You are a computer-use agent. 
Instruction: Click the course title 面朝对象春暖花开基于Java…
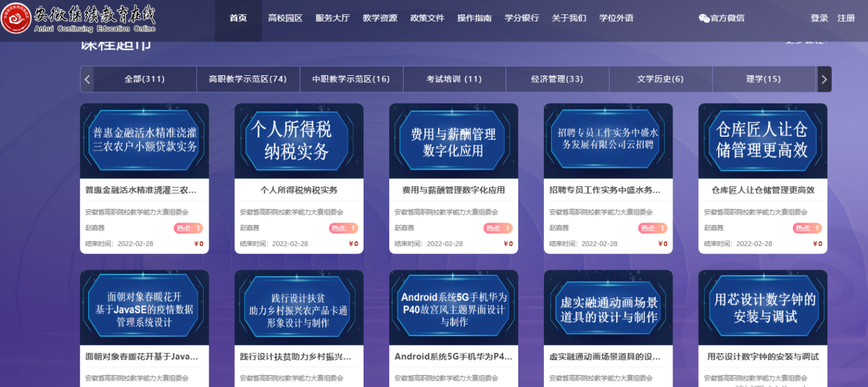[x=142, y=356]
